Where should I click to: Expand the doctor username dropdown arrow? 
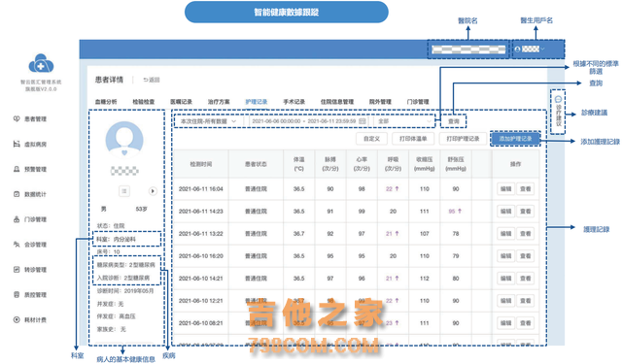(x=542, y=50)
